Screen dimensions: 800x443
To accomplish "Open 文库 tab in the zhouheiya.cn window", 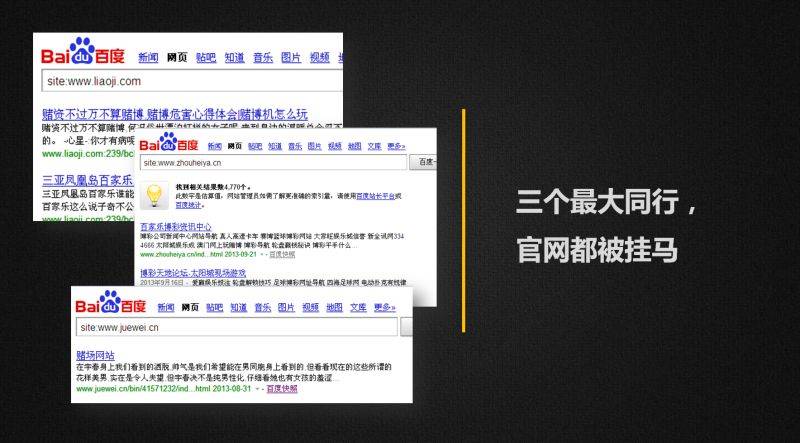I will click(x=374, y=146).
